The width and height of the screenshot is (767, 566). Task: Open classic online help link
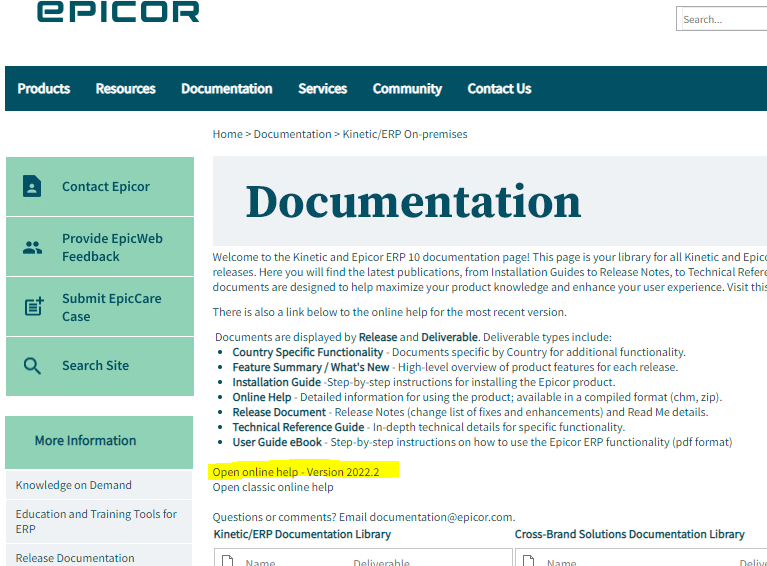273,487
